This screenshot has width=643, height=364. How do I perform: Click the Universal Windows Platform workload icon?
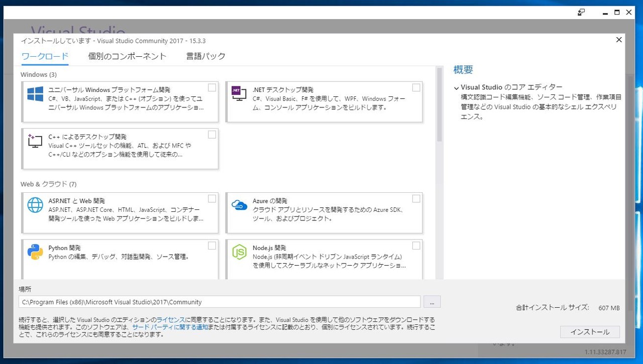point(35,94)
